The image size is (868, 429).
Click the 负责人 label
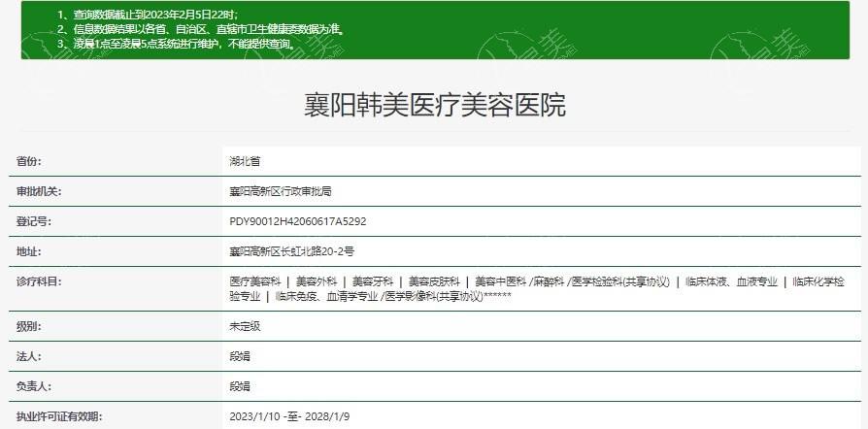pos(34,386)
